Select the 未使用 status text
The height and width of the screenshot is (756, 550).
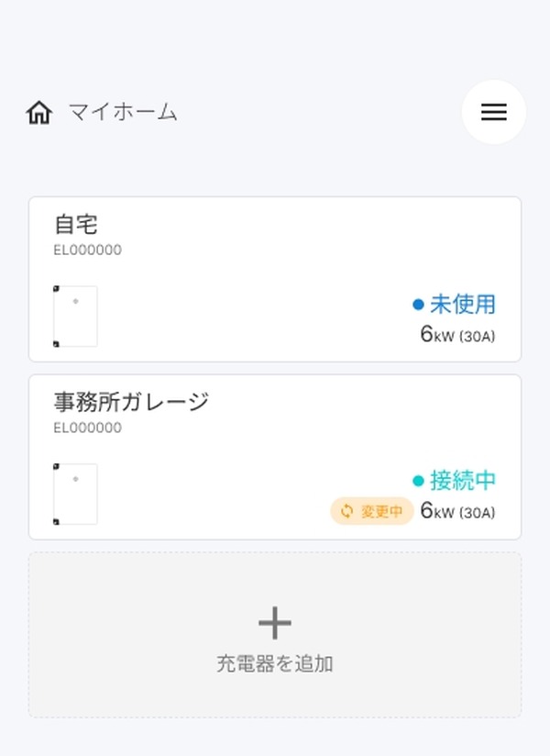point(463,304)
